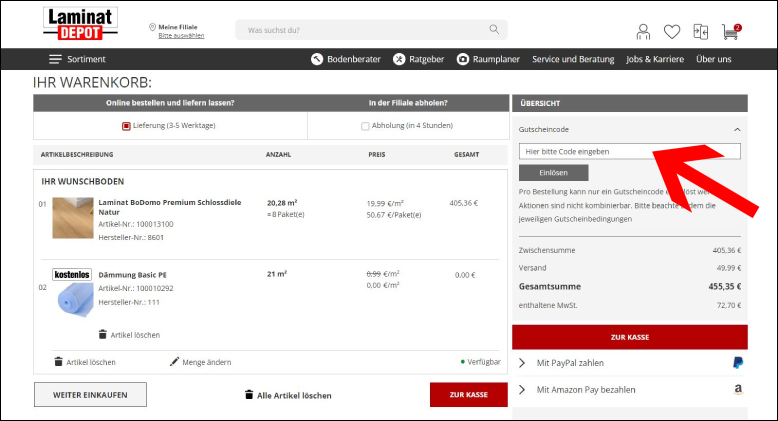Click the kostenlos badge

coord(72,275)
